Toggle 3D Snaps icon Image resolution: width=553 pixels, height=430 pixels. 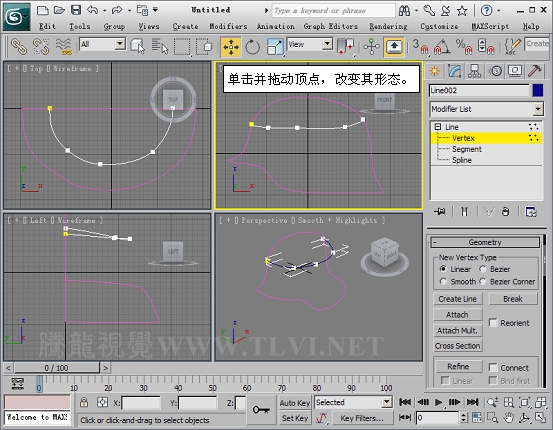point(421,47)
